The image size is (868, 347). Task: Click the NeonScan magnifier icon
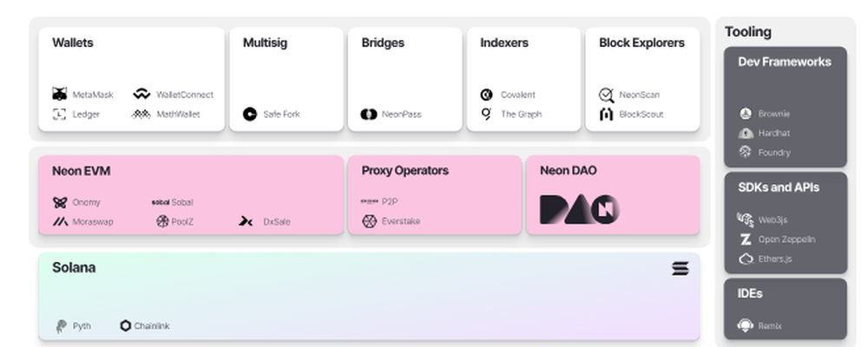[x=606, y=95]
